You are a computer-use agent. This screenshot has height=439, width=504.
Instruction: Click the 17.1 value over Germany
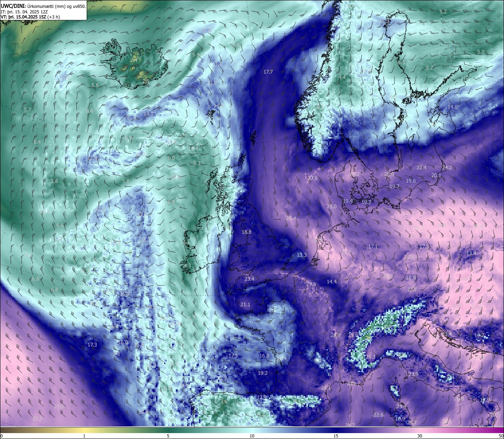click(373, 246)
